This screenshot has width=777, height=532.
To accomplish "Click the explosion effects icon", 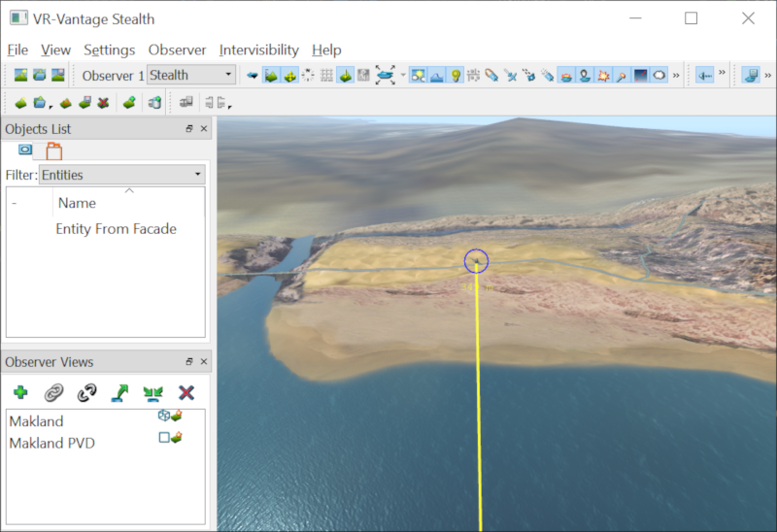I will [x=603, y=76].
